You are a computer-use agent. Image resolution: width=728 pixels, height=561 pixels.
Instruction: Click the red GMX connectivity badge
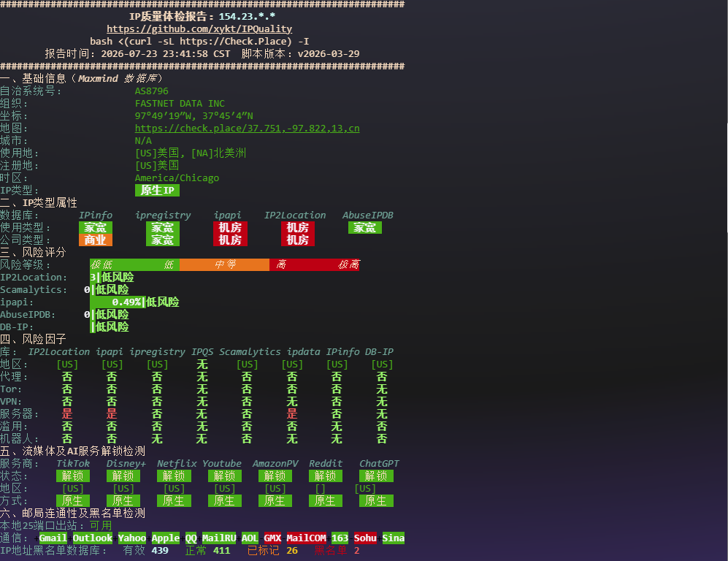click(272, 538)
